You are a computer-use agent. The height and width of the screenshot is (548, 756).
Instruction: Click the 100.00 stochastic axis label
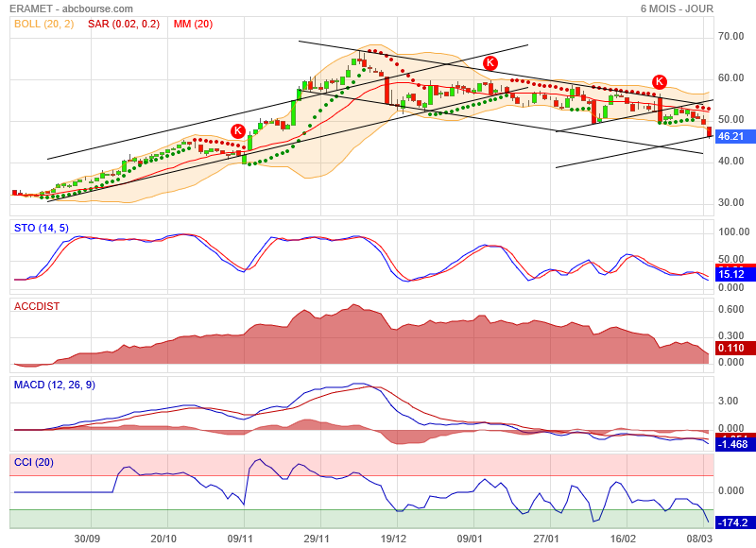(734, 231)
